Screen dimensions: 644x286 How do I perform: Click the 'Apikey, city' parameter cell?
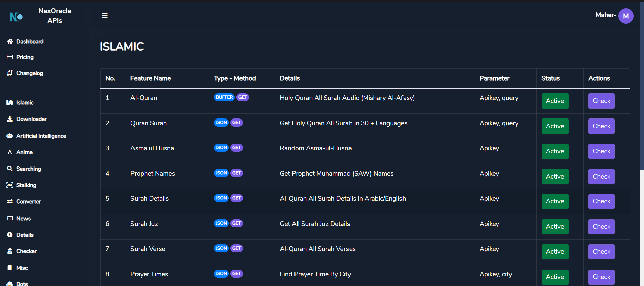click(496, 274)
